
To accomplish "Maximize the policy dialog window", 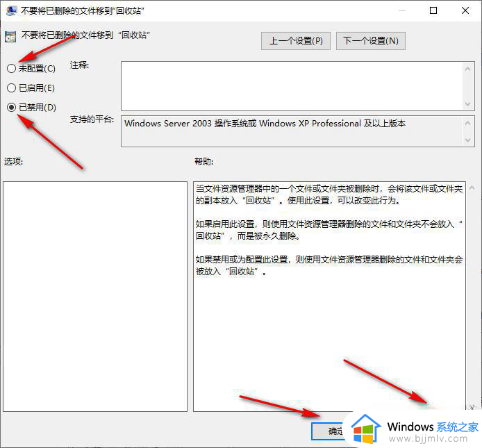I will 433,10.
